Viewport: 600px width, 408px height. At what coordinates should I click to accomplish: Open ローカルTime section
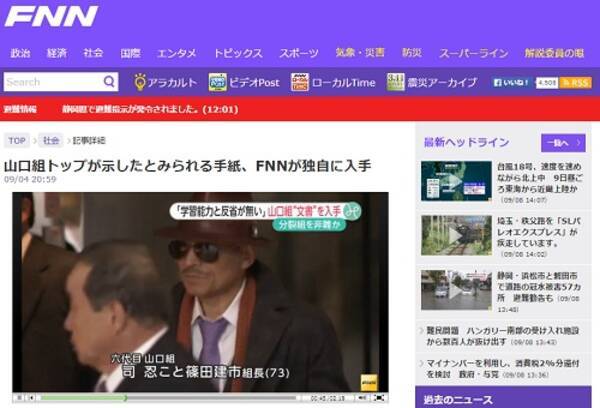coord(333,82)
